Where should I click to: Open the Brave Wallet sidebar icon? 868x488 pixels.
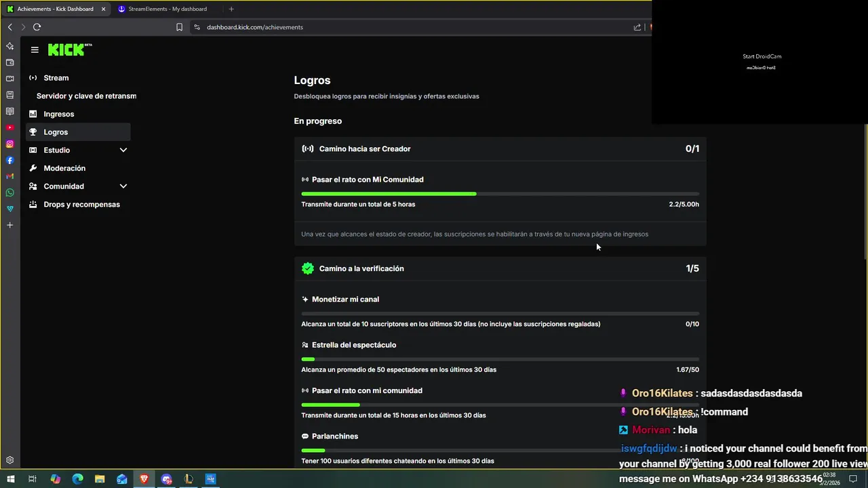pos(9,62)
